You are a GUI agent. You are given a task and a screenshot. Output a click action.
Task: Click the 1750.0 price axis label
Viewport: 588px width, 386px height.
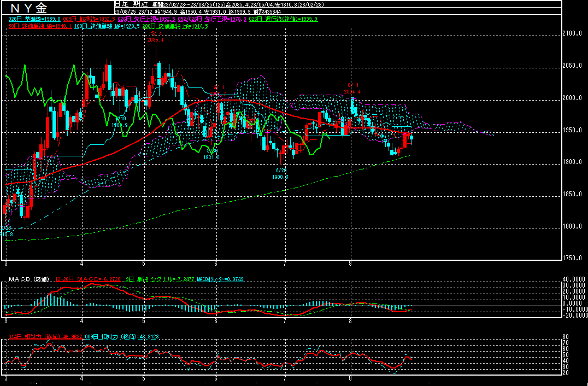tap(572, 258)
